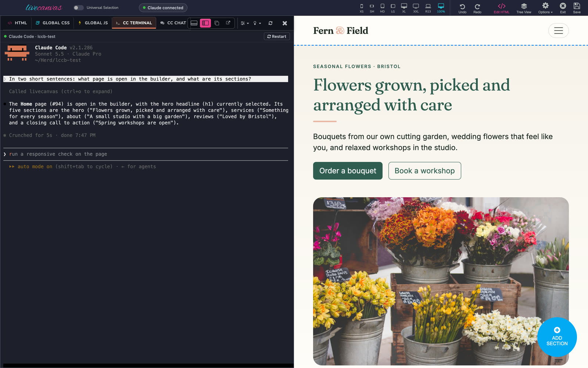The image size is (588, 368).
Task: Close the code editor panel
Action: coord(284,23)
